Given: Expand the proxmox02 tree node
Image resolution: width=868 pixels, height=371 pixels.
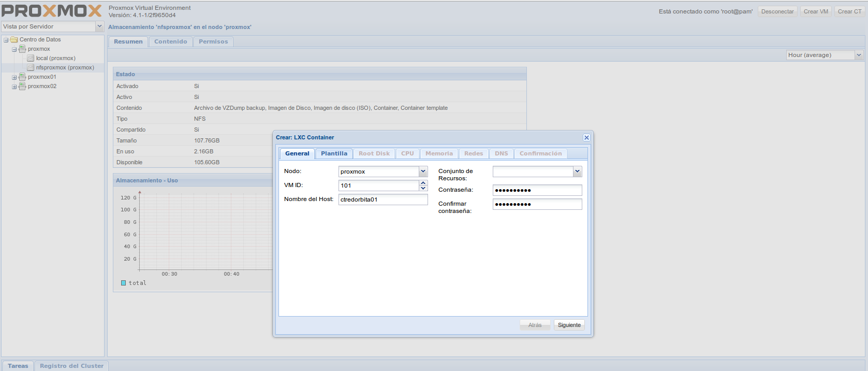Looking at the screenshot, I should 14,87.
